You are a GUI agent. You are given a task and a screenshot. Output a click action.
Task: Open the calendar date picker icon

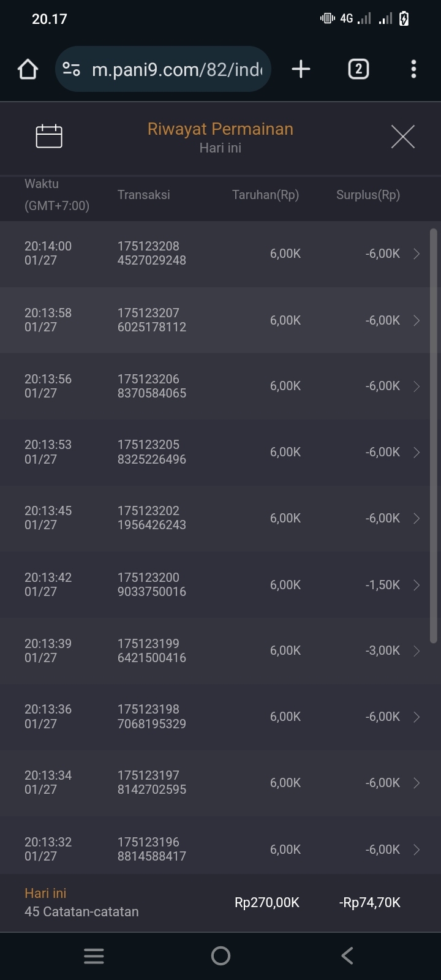tap(49, 136)
